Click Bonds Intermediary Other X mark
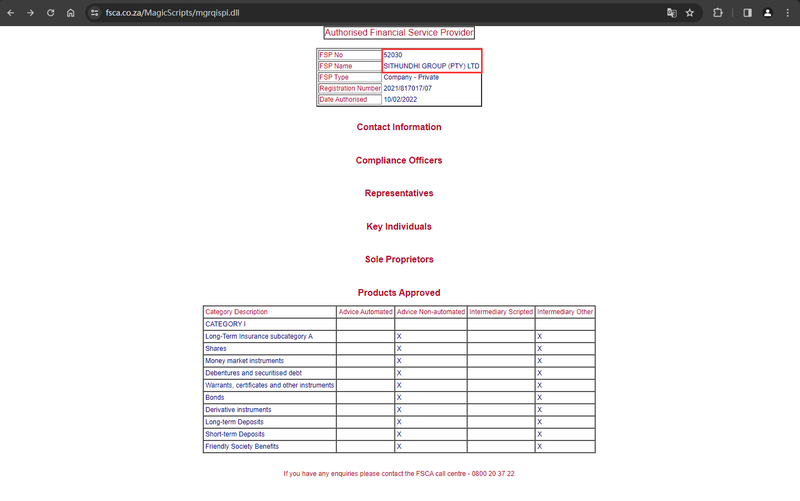The width and height of the screenshot is (800, 501). click(x=539, y=397)
